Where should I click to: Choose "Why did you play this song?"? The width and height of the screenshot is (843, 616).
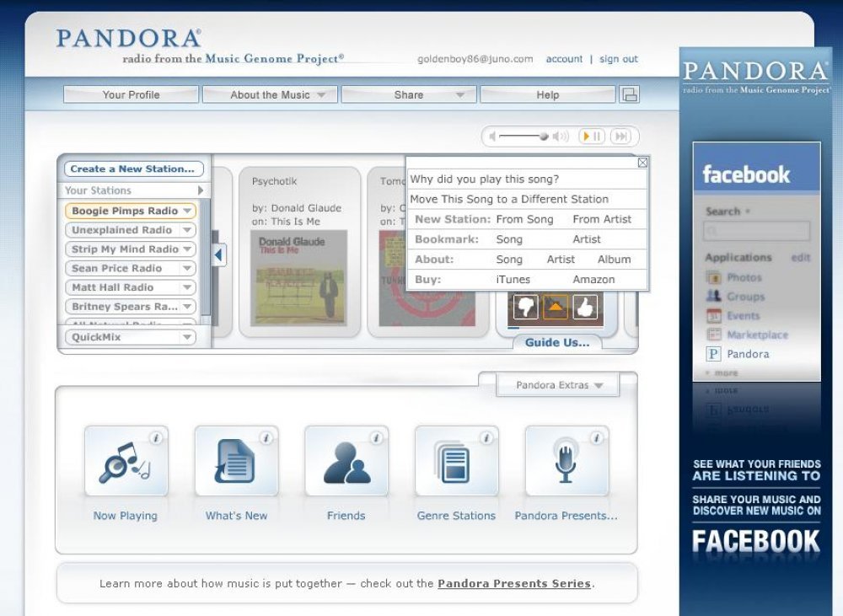[x=485, y=179]
